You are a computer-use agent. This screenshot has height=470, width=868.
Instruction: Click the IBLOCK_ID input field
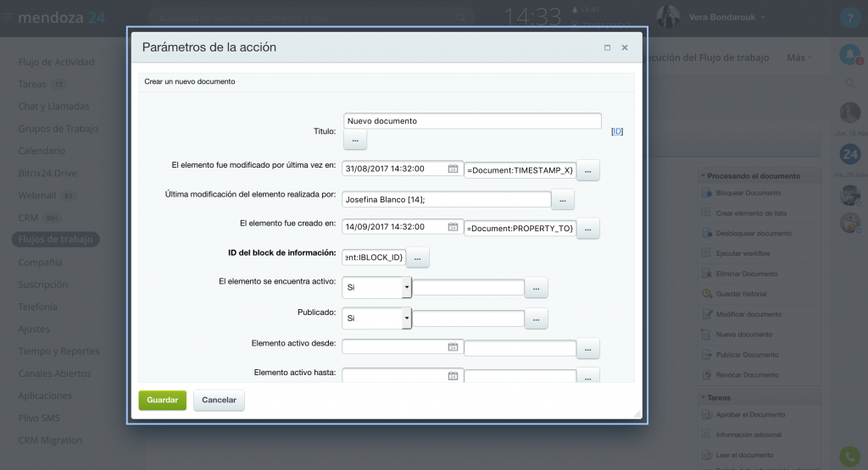coord(374,257)
